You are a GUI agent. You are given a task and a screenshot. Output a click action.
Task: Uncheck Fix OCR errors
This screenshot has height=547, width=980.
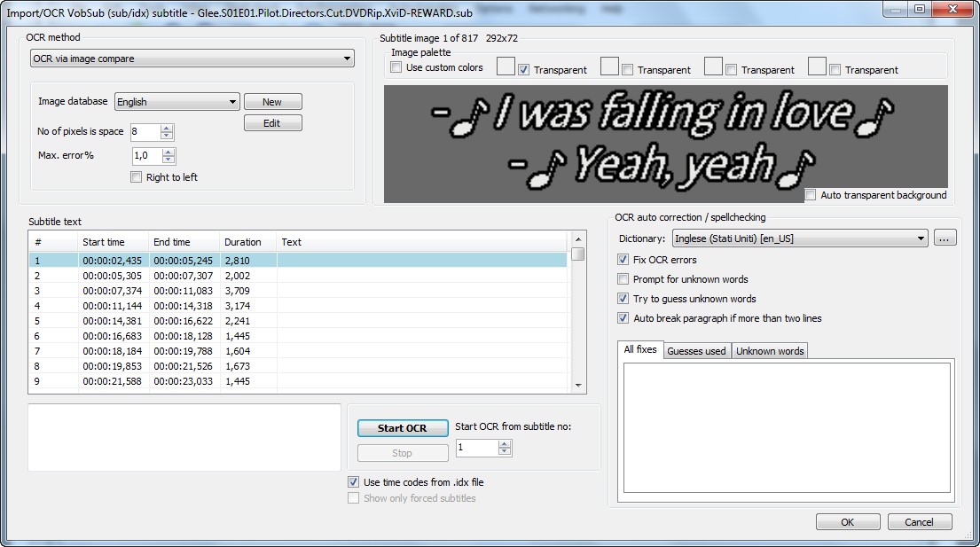point(623,260)
